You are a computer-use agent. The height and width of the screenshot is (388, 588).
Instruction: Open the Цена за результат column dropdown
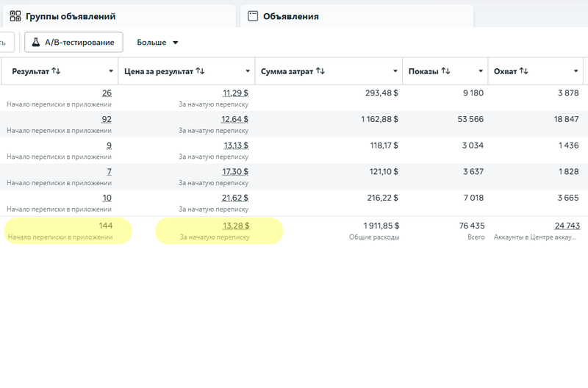[x=248, y=71]
